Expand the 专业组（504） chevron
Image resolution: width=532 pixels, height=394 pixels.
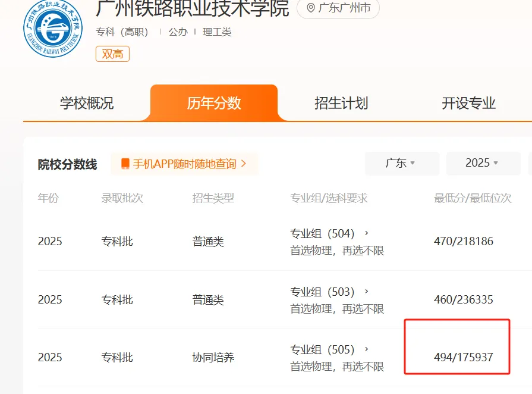(366, 233)
